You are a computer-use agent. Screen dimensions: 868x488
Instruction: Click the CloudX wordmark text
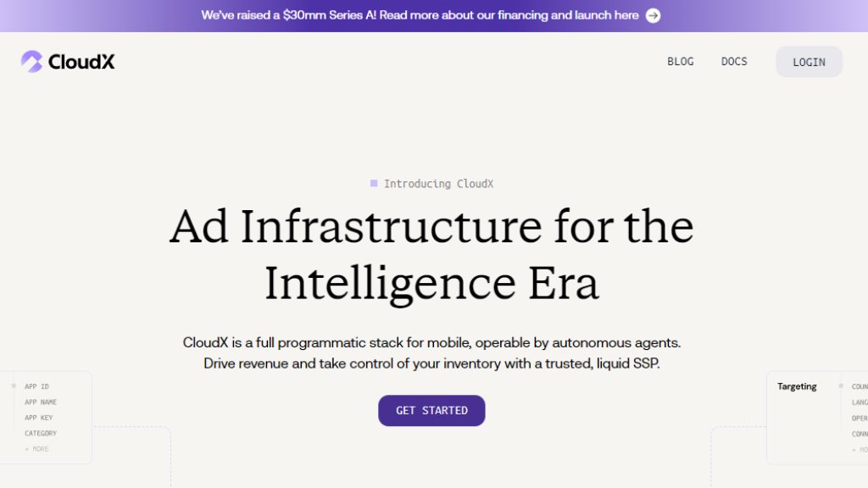81,62
